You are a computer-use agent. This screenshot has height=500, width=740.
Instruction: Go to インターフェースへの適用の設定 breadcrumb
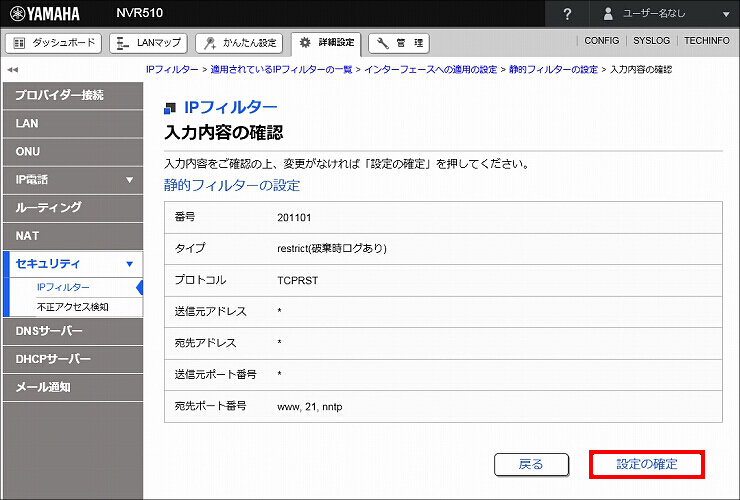click(430, 69)
